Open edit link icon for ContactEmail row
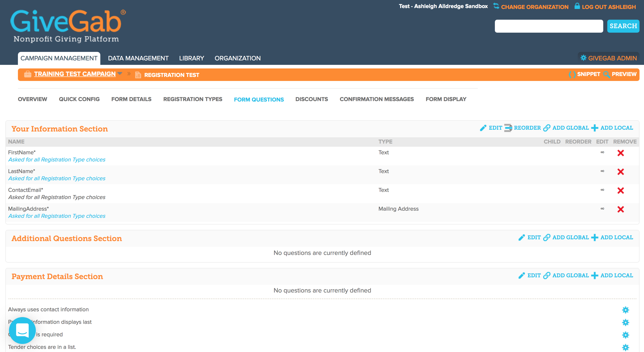Image resolution: width=644 pixels, height=352 pixels. click(x=602, y=190)
